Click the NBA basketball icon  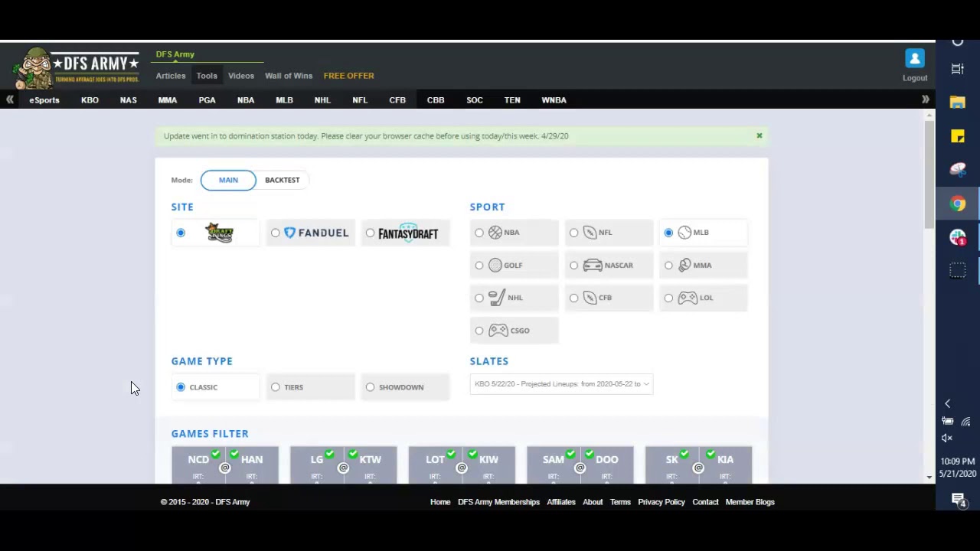[495, 233]
